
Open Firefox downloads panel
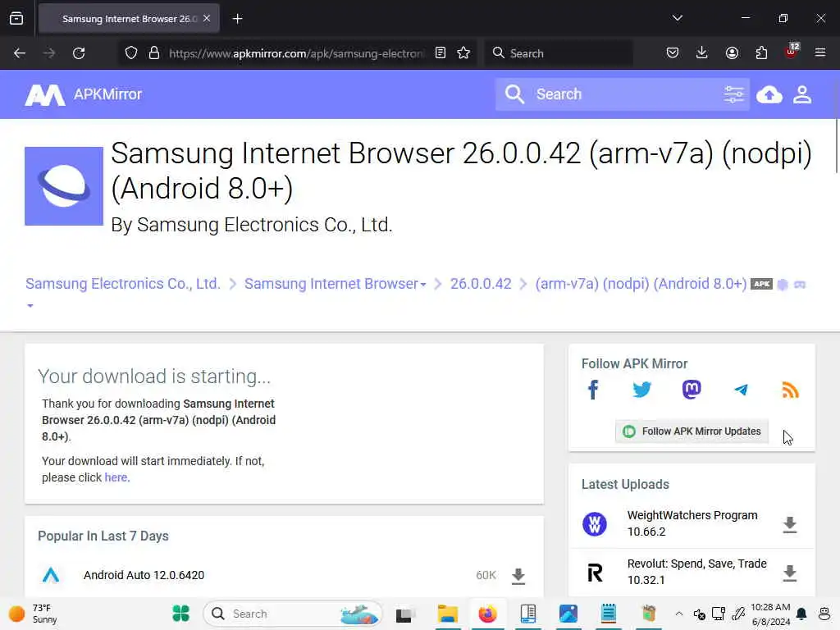702,52
